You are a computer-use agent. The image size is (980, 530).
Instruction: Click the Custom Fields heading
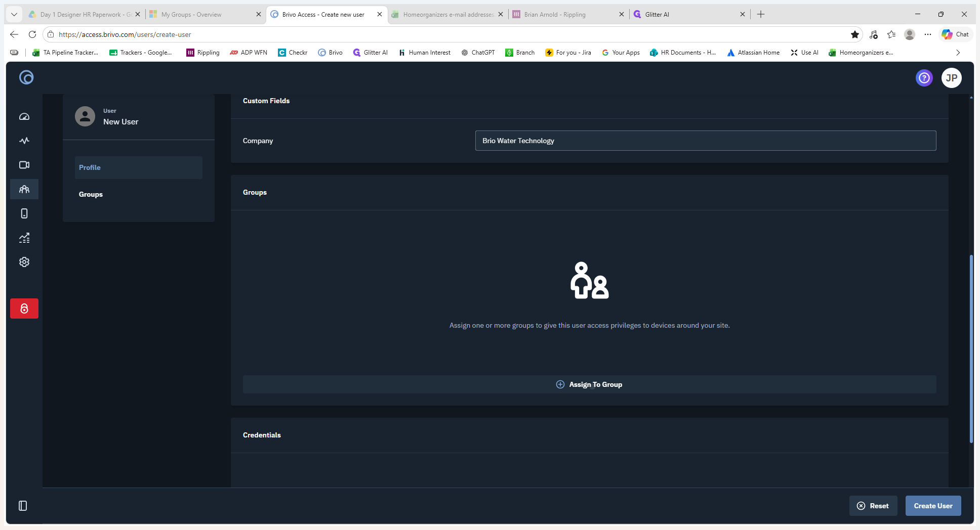266,101
